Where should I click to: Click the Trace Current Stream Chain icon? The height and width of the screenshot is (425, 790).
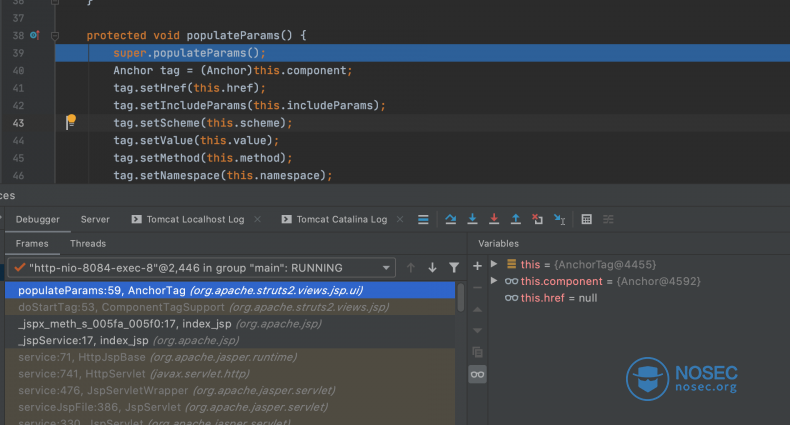[608, 219]
